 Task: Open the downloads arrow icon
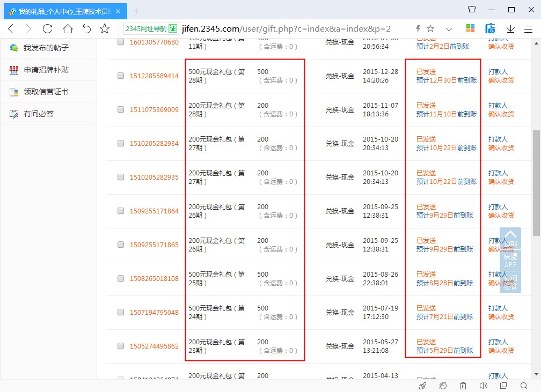pyautogui.click(x=510, y=29)
